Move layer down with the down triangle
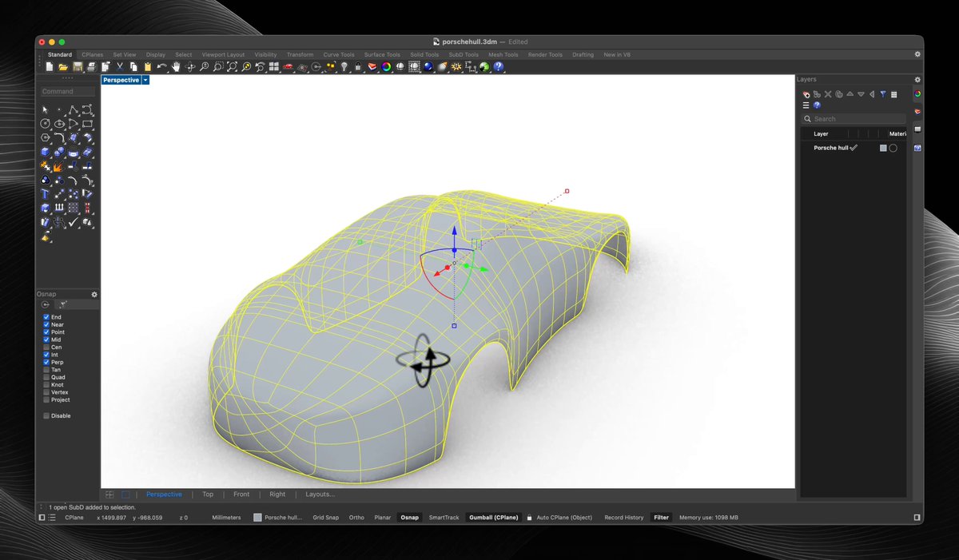 click(861, 94)
